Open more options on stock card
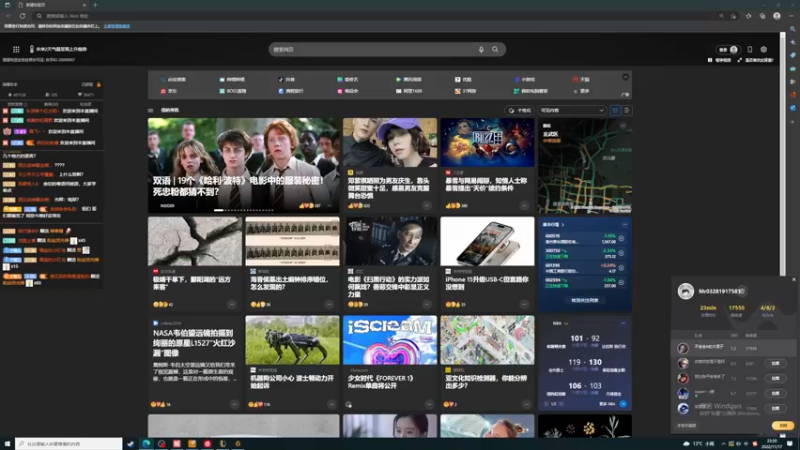The image size is (800, 450). click(x=624, y=224)
